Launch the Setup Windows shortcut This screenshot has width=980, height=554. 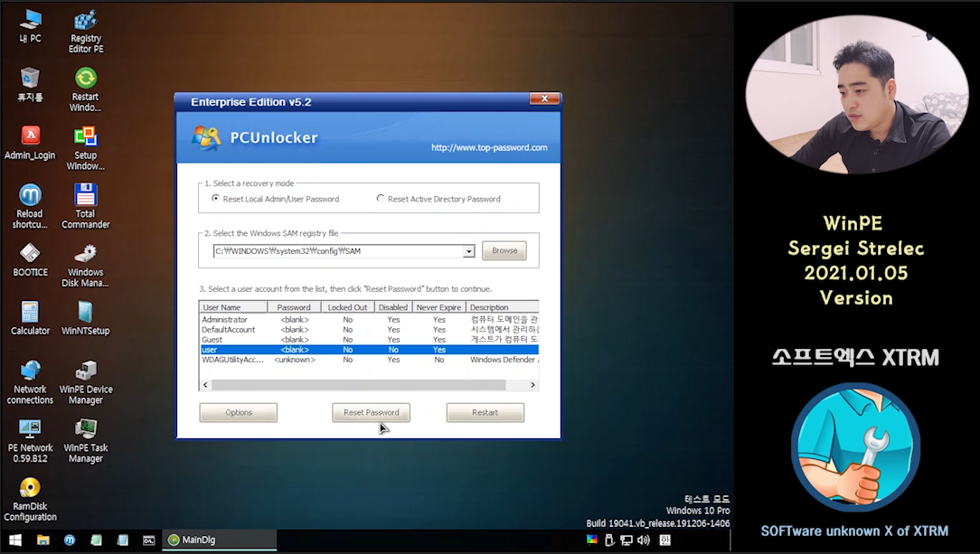tap(86, 148)
